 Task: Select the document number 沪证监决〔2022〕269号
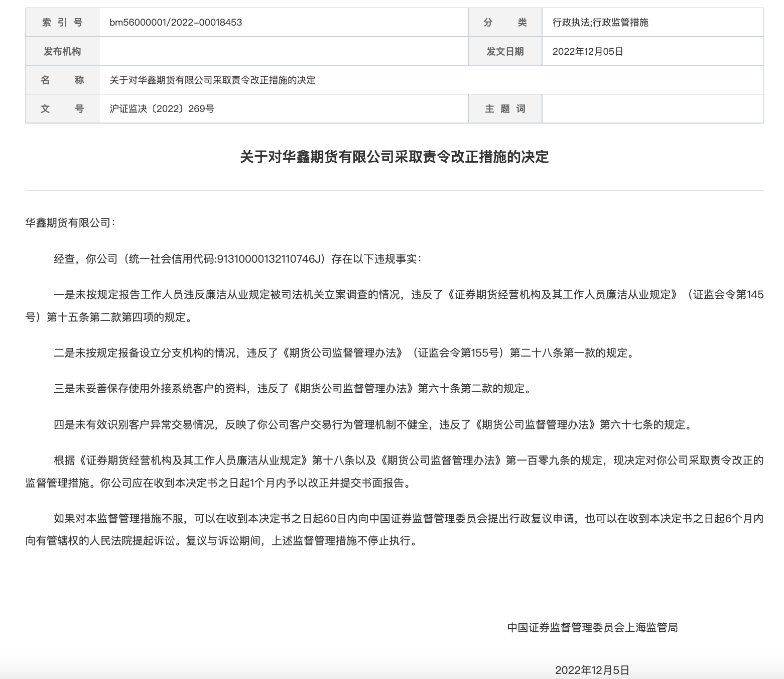point(161,108)
